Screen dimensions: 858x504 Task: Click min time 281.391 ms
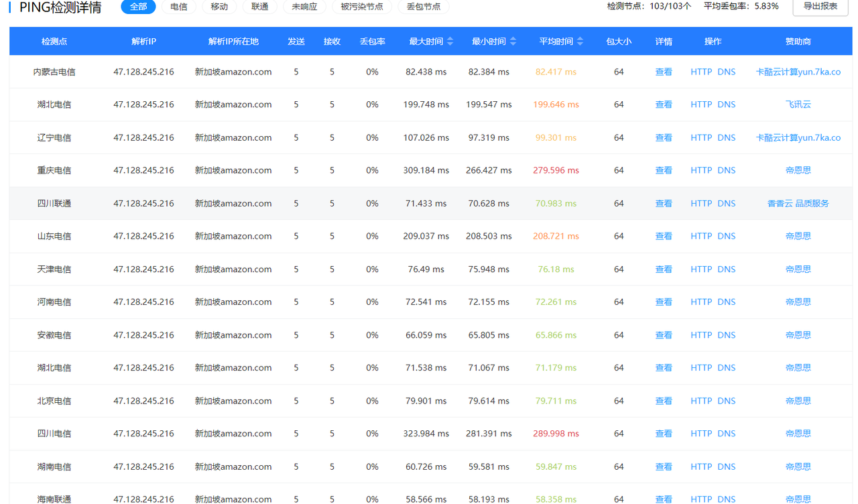click(x=489, y=434)
